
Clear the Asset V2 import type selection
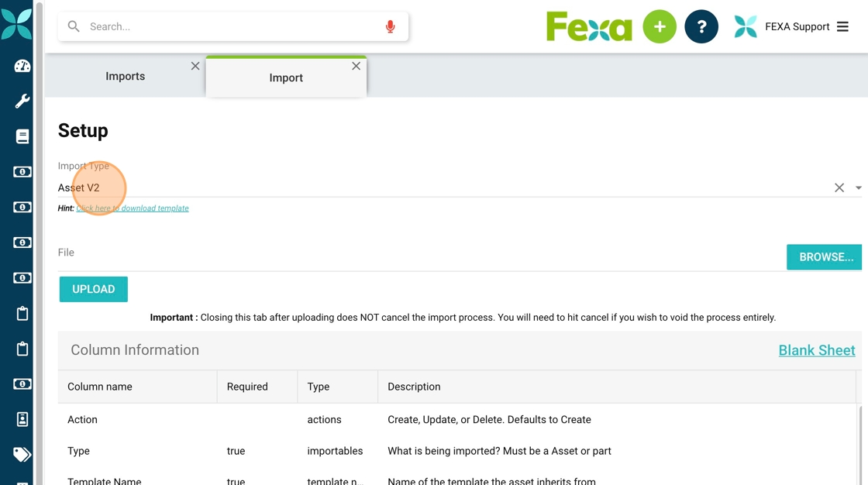[839, 187]
